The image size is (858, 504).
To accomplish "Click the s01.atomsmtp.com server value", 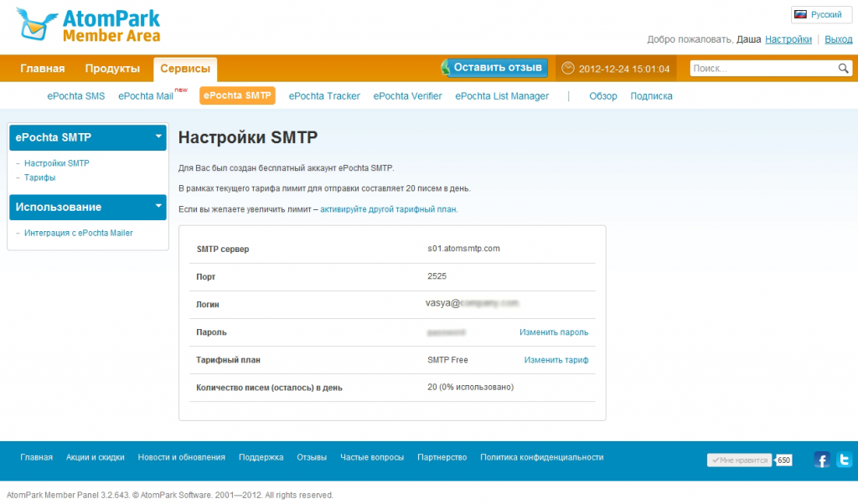I will (x=463, y=248).
